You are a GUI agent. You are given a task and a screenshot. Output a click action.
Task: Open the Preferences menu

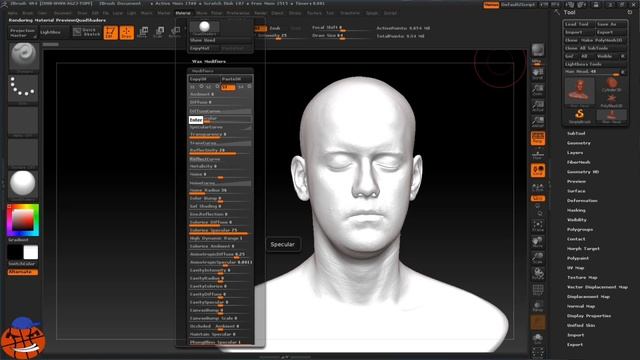(x=238, y=13)
